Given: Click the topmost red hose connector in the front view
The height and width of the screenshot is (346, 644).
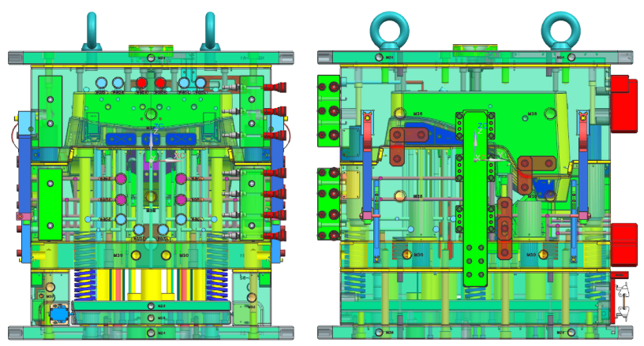Looking at the screenshot, I should tap(275, 87).
